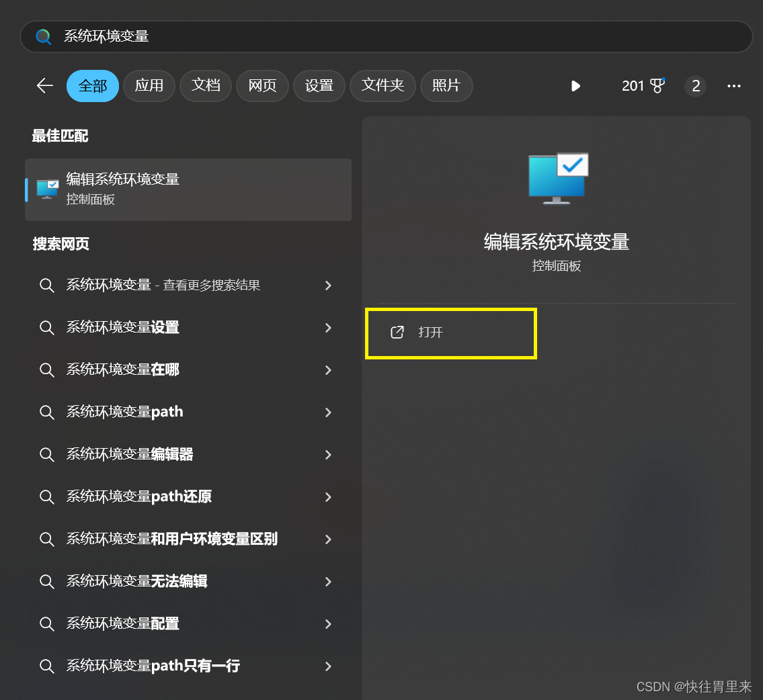Open suggestion 系统环境变量无法编辑
The height and width of the screenshot is (700, 763).
pos(188,581)
